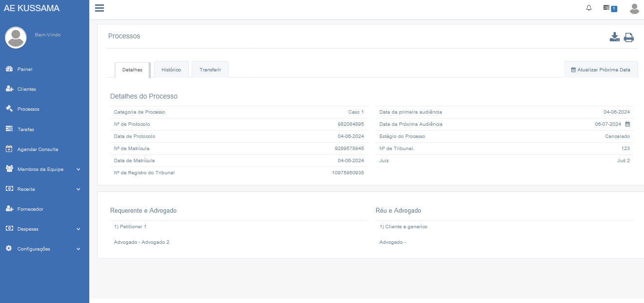Switch to the Transferir tab

click(210, 70)
